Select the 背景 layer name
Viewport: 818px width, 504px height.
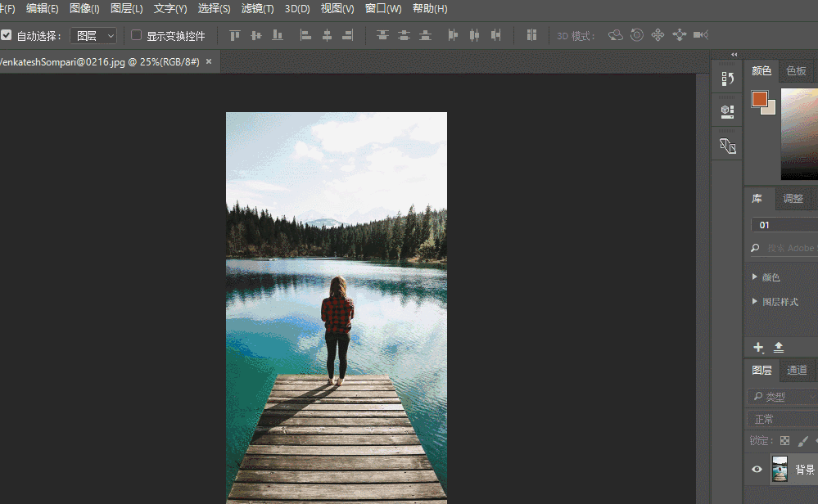[x=805, y=470]
